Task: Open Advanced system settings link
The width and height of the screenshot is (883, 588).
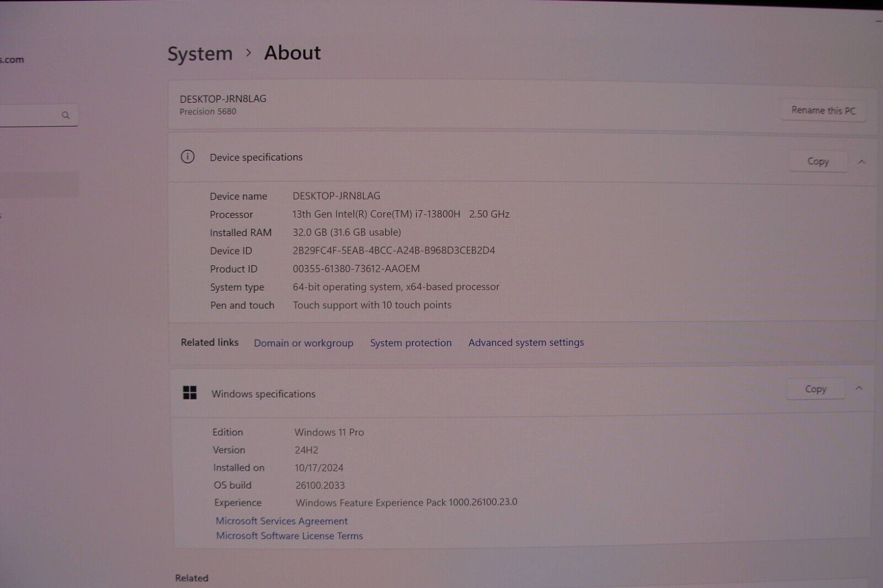Action: (526, 343)
